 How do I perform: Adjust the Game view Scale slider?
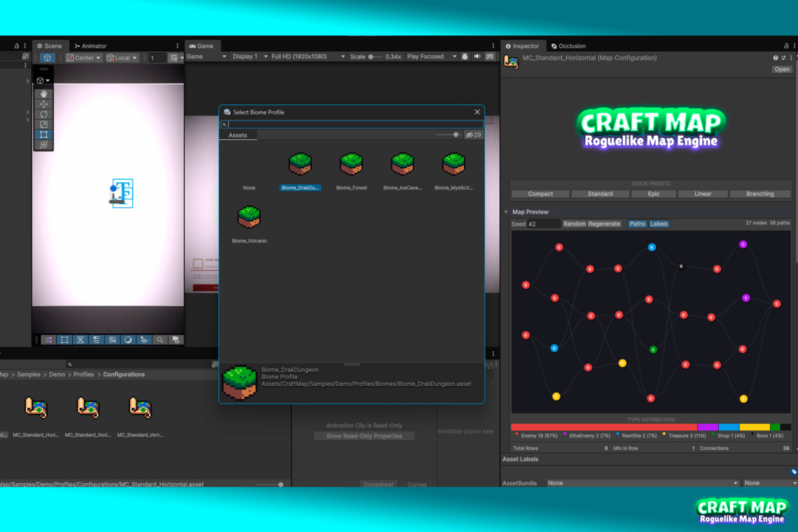click(375, 57)
